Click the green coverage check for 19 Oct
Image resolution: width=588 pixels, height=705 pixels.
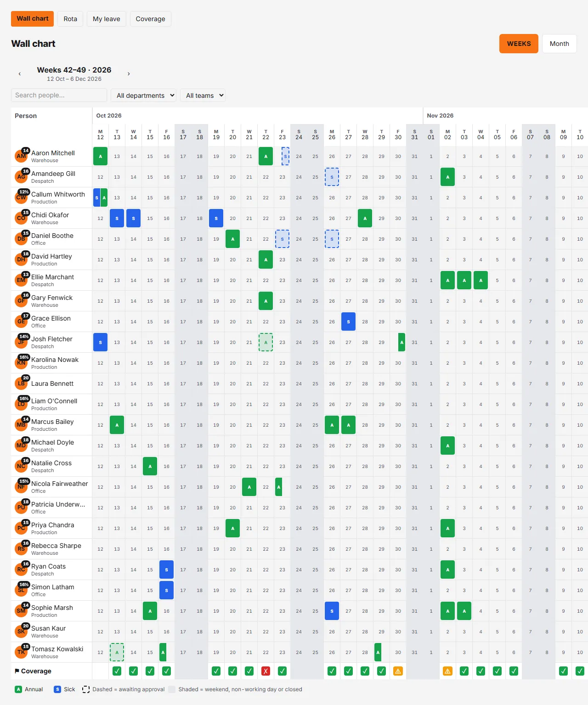click(x=216, y=671)
